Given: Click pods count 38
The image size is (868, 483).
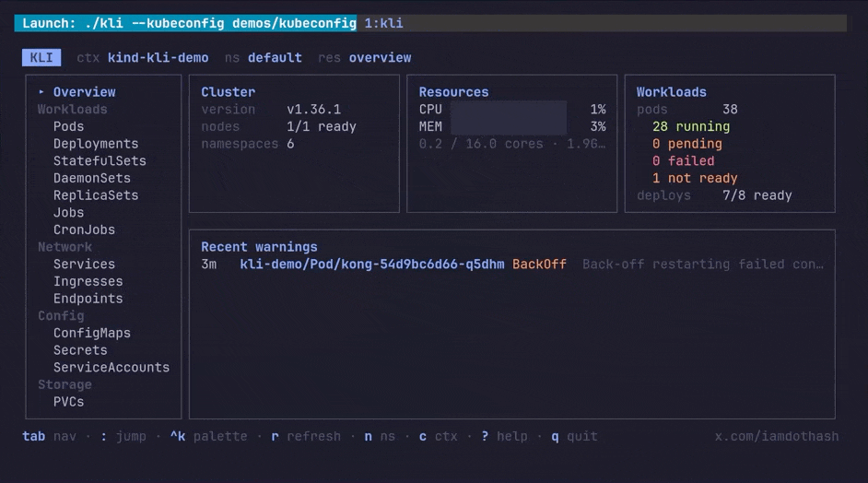Looking at the screenshot, I should tap(730, 109).
